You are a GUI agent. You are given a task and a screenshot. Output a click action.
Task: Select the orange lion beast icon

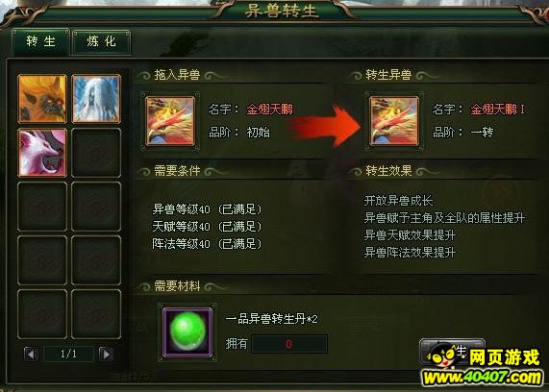tap(42, 99)
